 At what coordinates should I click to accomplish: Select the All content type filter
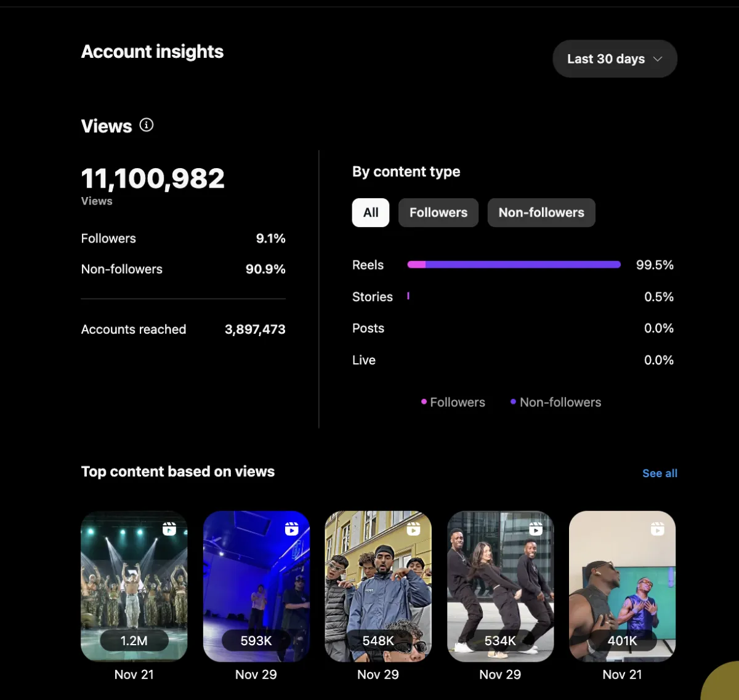pyautogui.click(x=371, y=212)
